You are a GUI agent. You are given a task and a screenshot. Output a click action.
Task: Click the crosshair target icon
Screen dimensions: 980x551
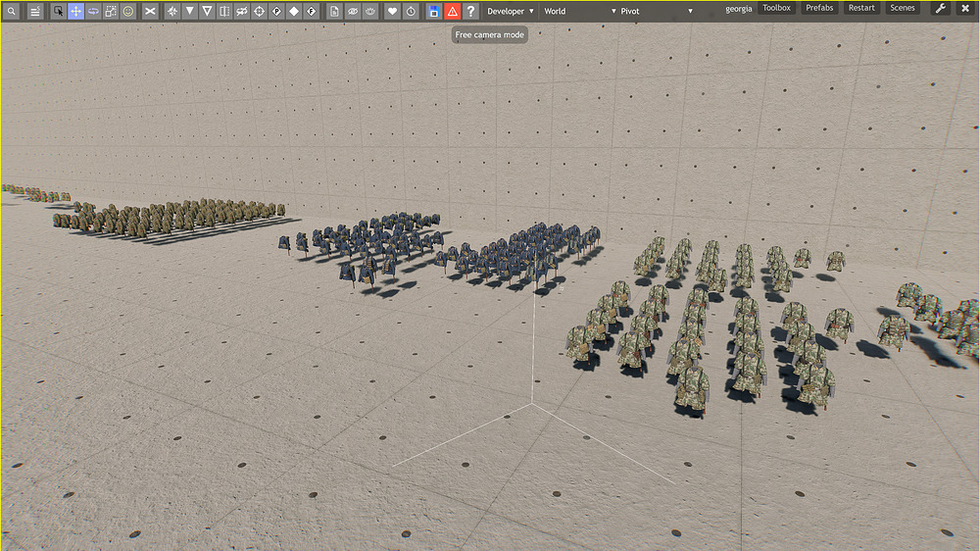pos(260,11)
